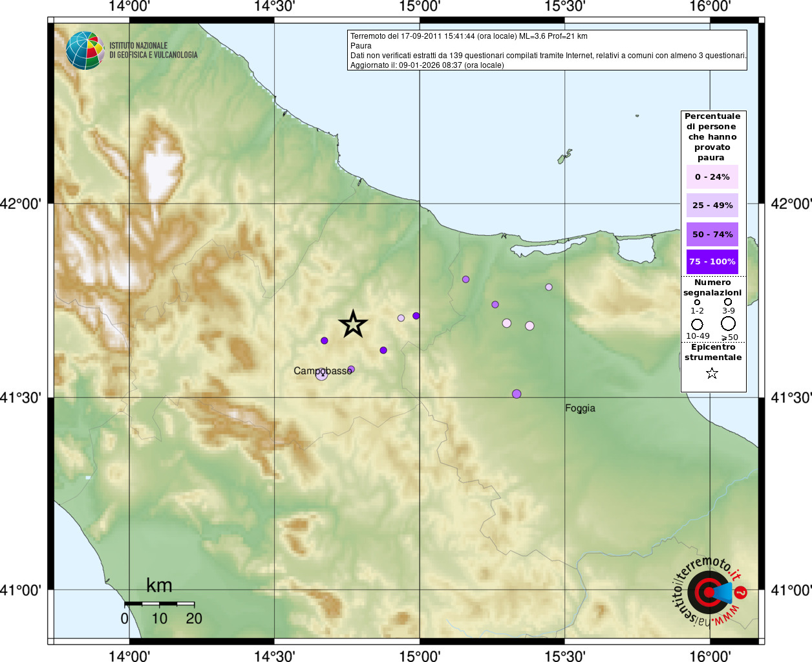Select the 10-49 reports circle in the legend
812x662 pixels.
[x=697, y=324]
